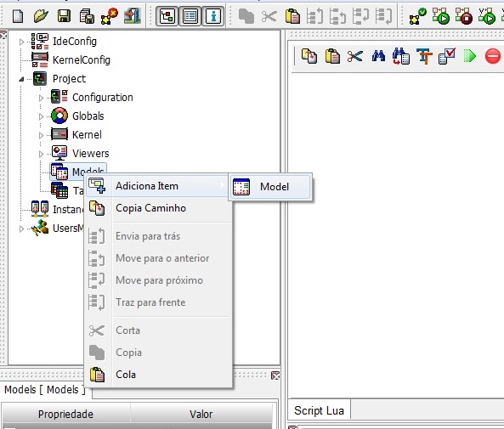Click the scissors Cut icon in script toolbar

[x=355, y=56]
